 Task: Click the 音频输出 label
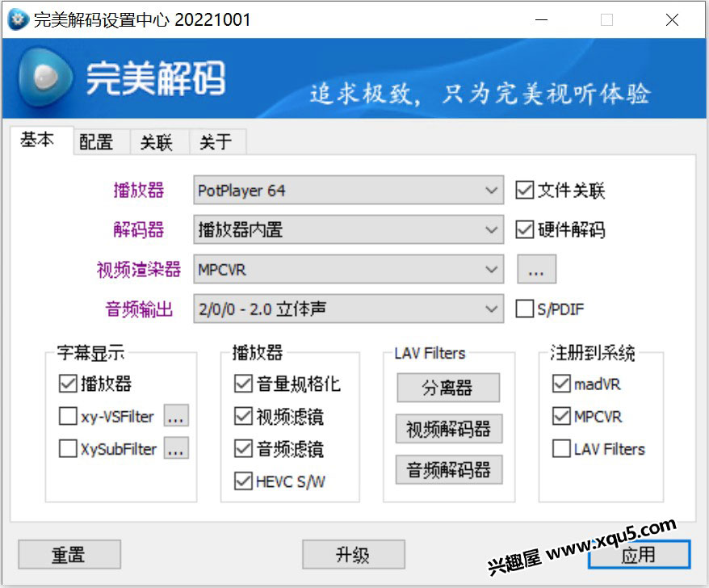[x=139, y=309]
